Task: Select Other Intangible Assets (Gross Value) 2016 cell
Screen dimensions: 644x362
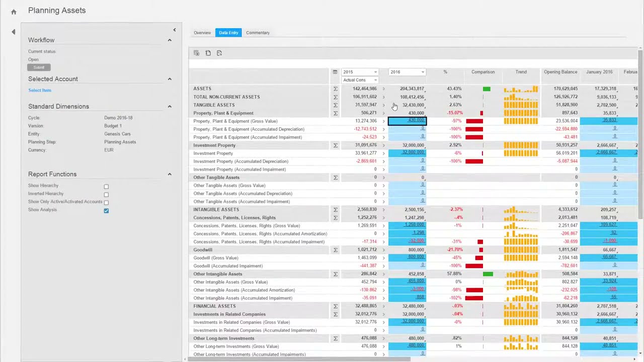Action: pos(408,282)
